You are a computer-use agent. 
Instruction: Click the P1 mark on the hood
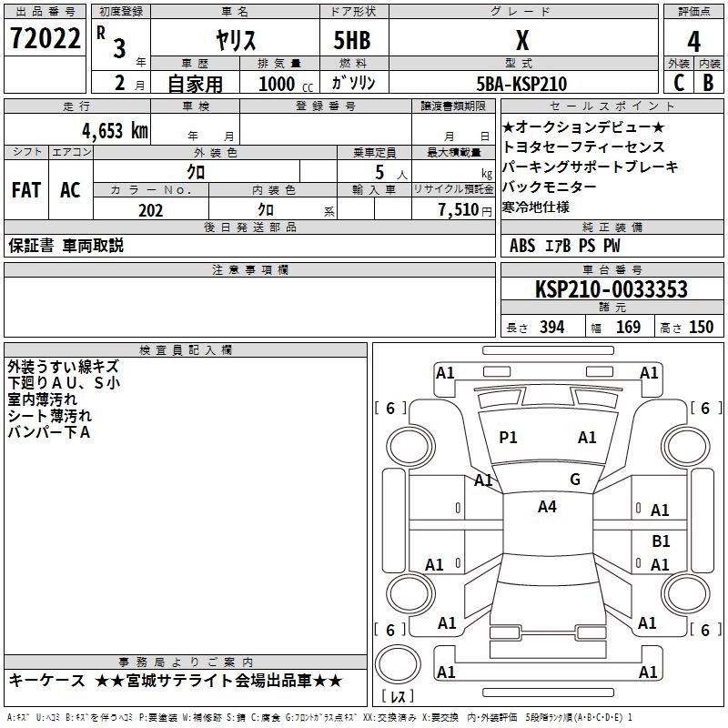508,438
